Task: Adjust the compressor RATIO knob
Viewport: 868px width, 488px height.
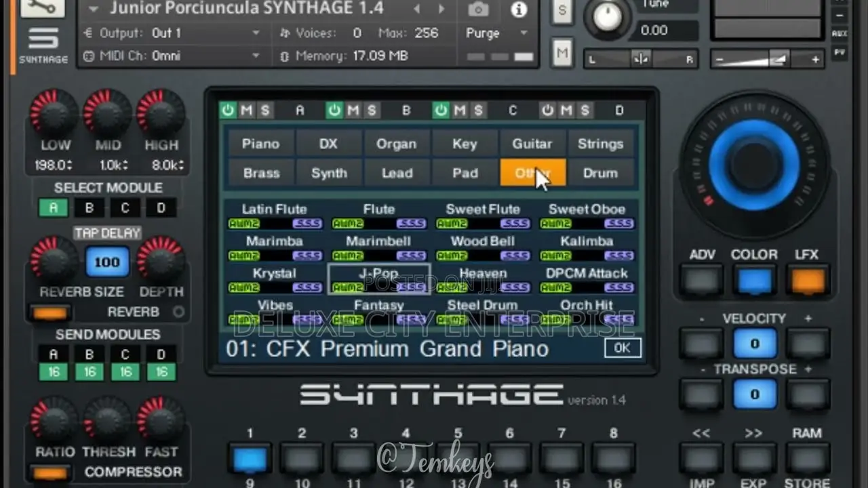Action: (54, 421)
